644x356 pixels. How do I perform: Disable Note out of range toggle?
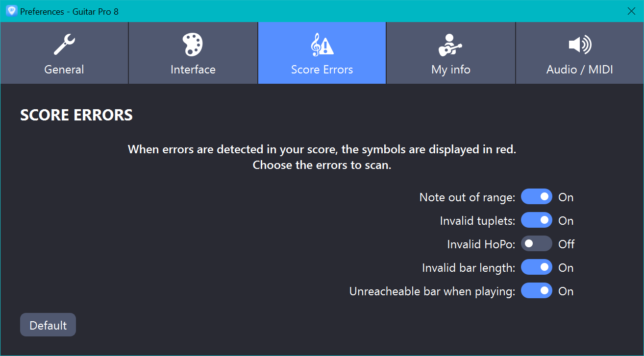[537, 197]
